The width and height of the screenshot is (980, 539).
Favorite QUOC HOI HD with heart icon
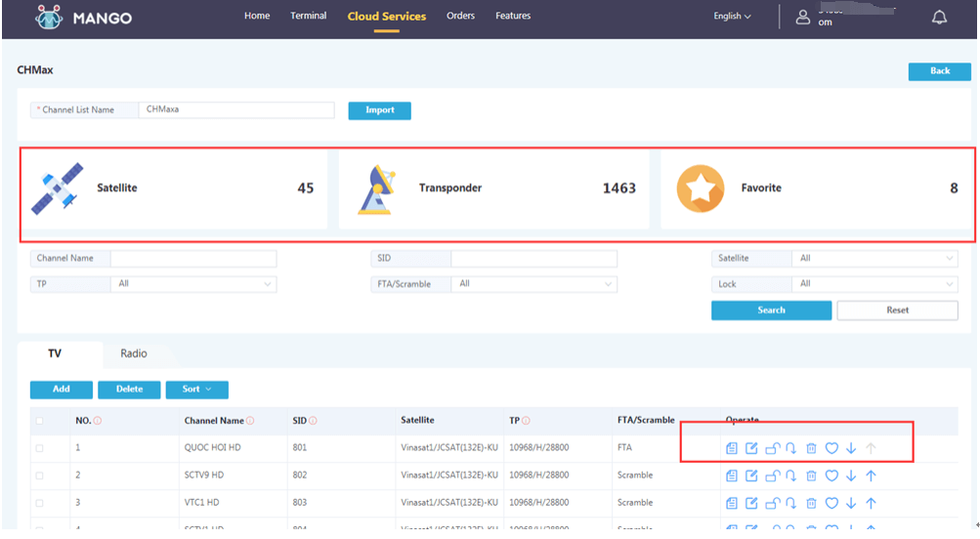click(831, 448)
